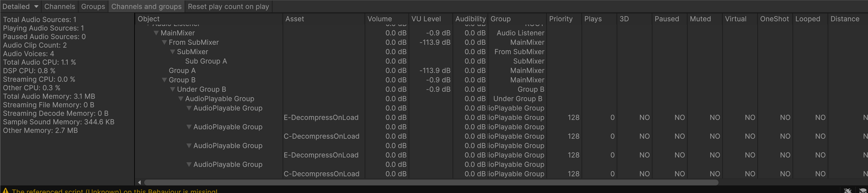Screen dimensions: 868x193
Task: Collapse the Under Group B node
Action: (x=173, y=90)
